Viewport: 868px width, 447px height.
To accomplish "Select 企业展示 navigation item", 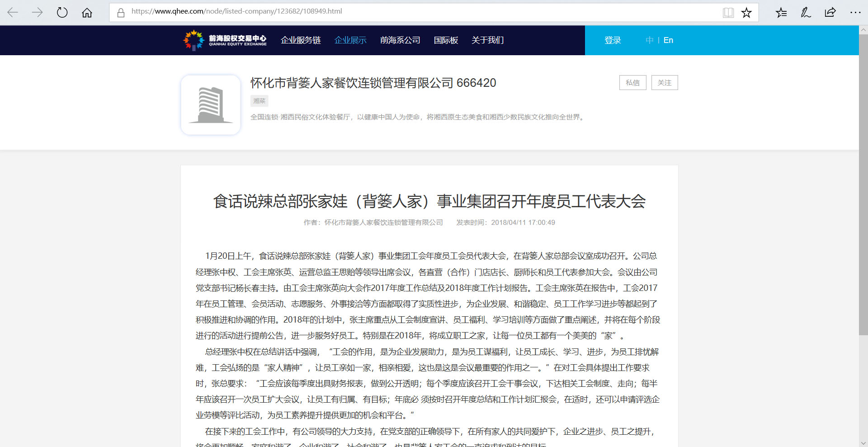I will click(x=350, y=40).
